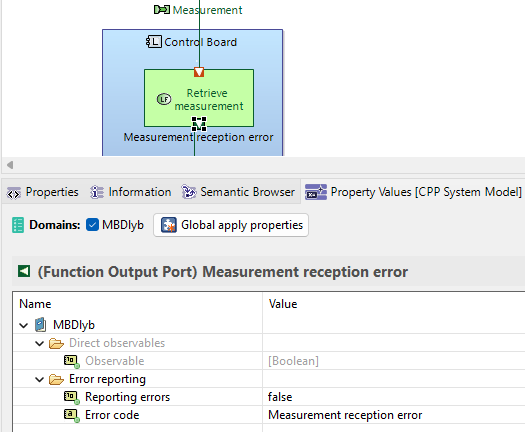Collapse the Error reporting folder
525x432 pixels.
tap(40, 379)
